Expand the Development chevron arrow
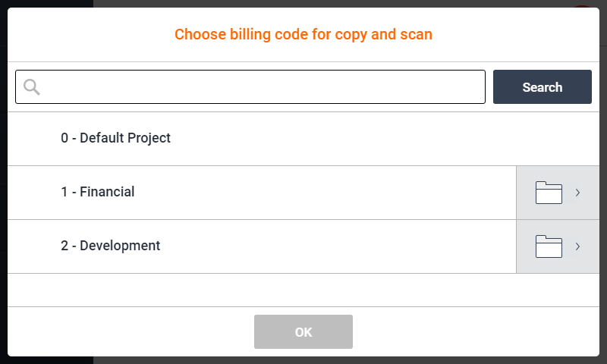This screenshot has height=364, width=607. pyautogui.click(x=577, y=246)
